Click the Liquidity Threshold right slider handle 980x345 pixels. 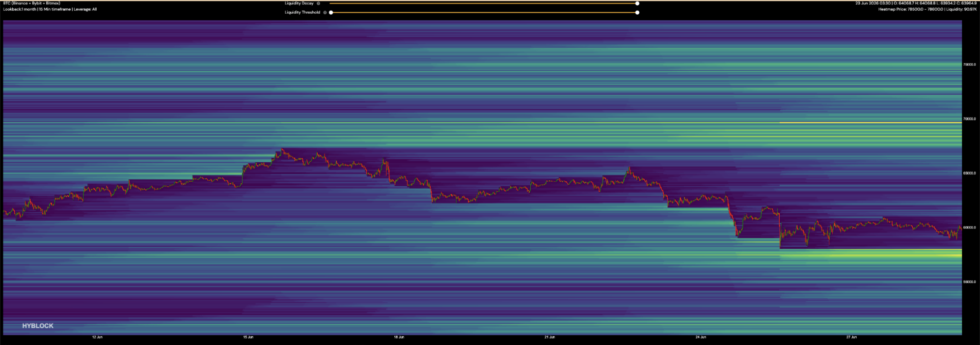[x=637, y=12]
